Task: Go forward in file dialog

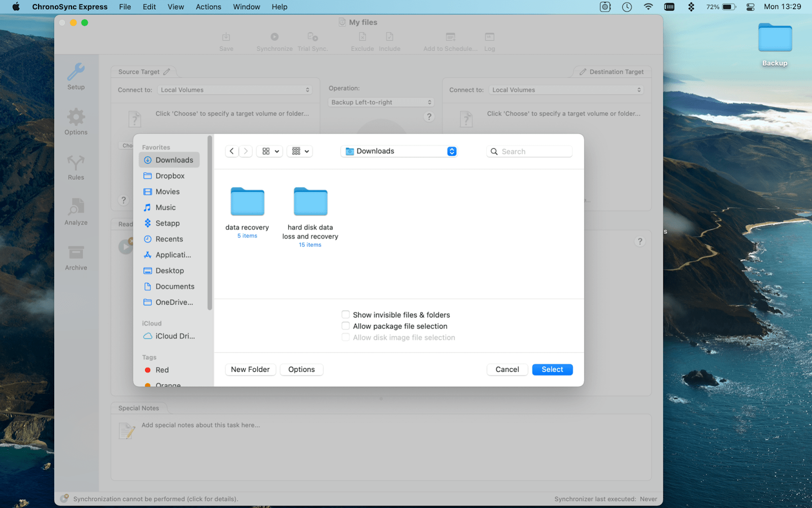Action: point(246,151)
